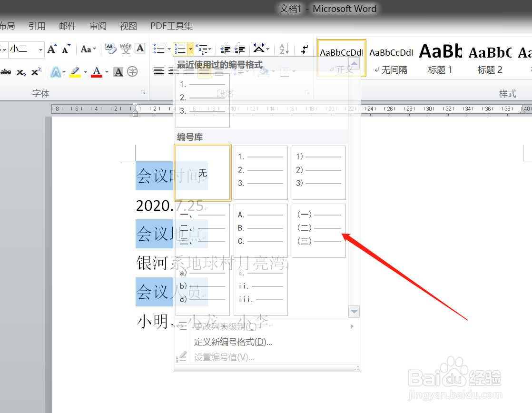
Task: Open the 邮件 ribbon tab
Action: click(68, 26)
